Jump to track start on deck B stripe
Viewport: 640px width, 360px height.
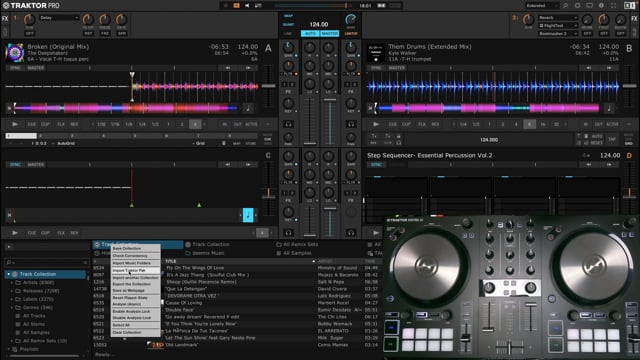pyautogui.click(x=370, y=108)
